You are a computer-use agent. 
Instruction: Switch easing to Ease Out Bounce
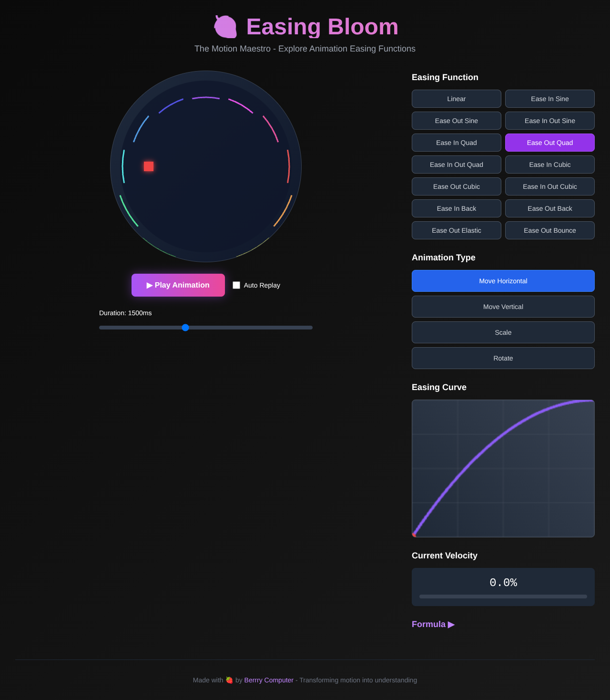point(549,230)
